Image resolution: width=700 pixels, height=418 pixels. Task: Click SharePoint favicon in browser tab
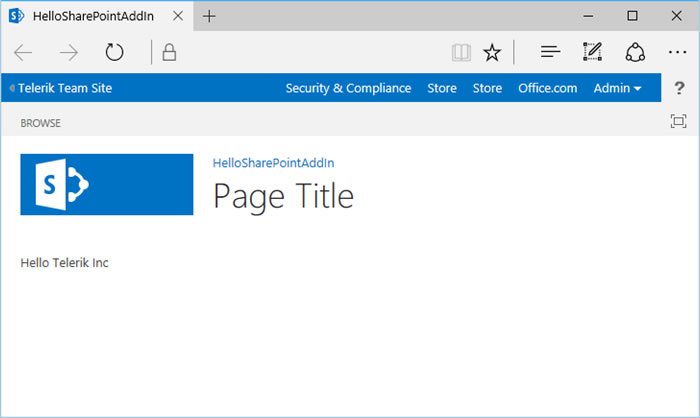pyautogui.click(x=17, y=16)
